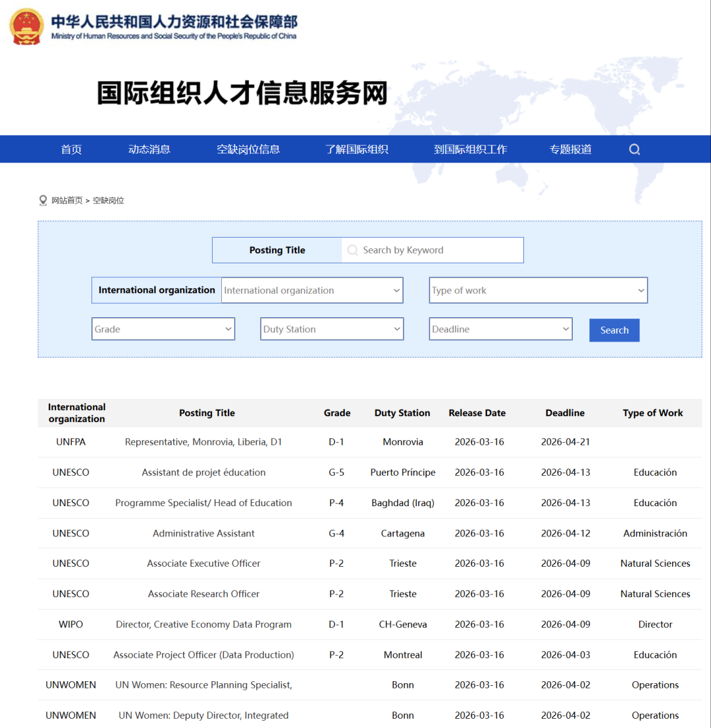Click the blue Search button
The height and width of the screenshot is (728, 711).
click(614, 330)
